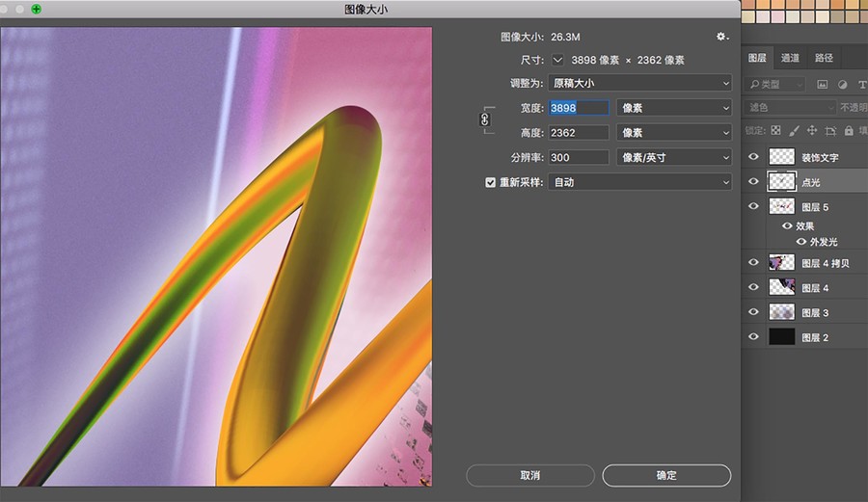Switch to the 图层 tab
The height and width of the screenshot is (502, 868).
click(757, 58)
